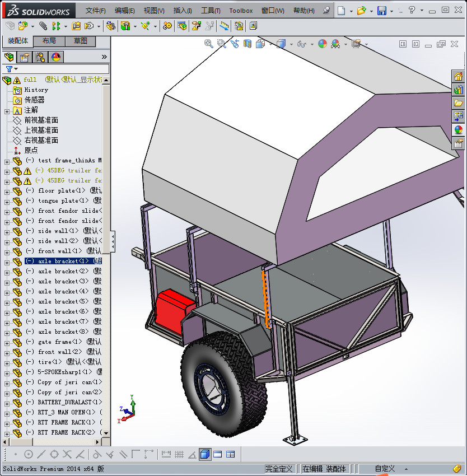Select the Move Component tool
This screenshot has width=467, height=476.
89,26
